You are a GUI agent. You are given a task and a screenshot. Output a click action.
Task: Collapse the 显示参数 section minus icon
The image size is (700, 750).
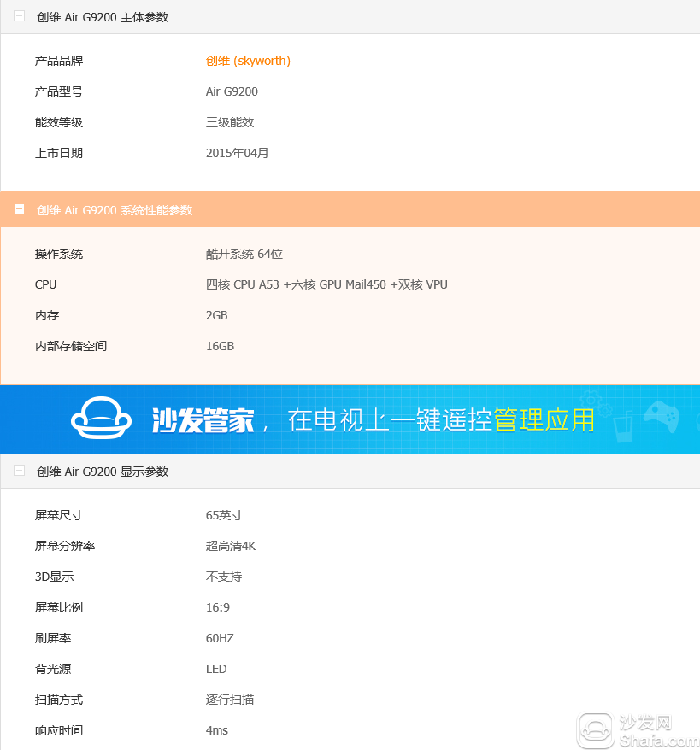tap(19, 471)
